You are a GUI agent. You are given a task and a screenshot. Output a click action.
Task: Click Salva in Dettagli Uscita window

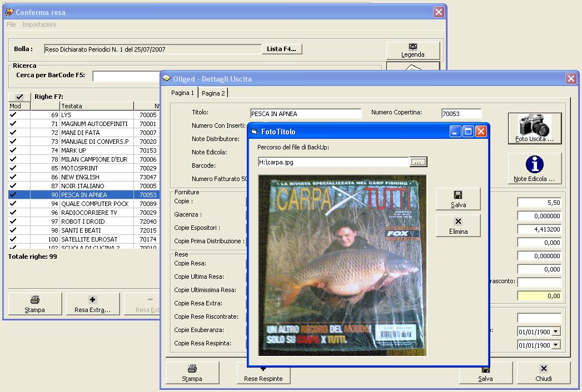pyautogui.click(x=485, y=375)
